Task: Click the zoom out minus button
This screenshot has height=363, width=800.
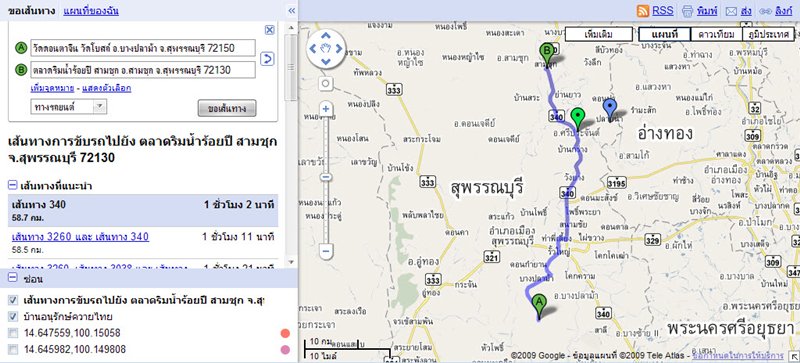Action: click(x=326, y=251)
